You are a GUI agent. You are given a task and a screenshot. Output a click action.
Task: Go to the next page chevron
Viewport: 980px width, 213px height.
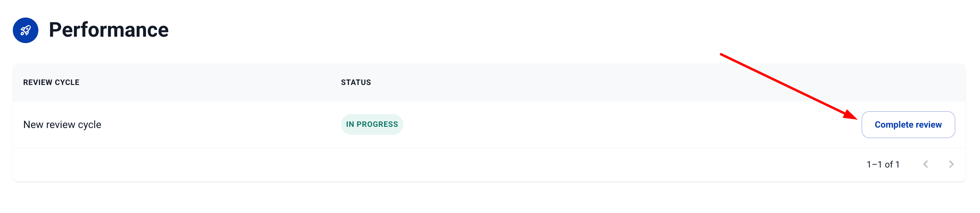951,164
